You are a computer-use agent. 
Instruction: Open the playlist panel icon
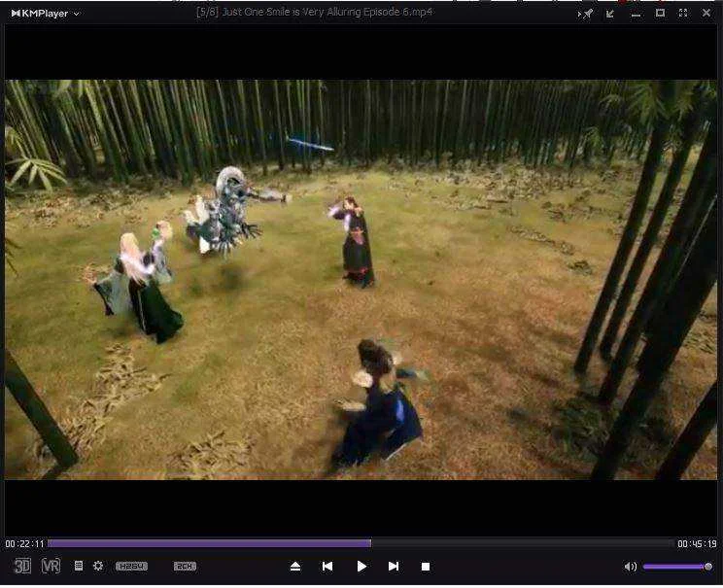pos(79,566)
